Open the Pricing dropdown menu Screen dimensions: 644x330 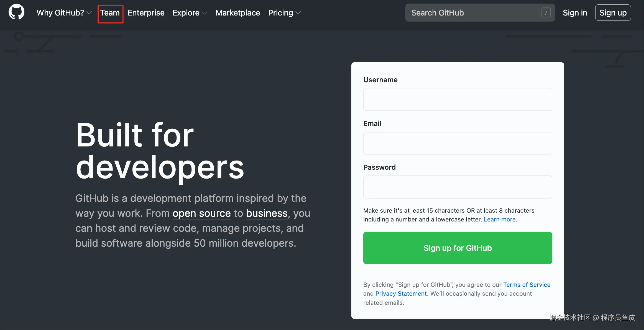point(284,13)
